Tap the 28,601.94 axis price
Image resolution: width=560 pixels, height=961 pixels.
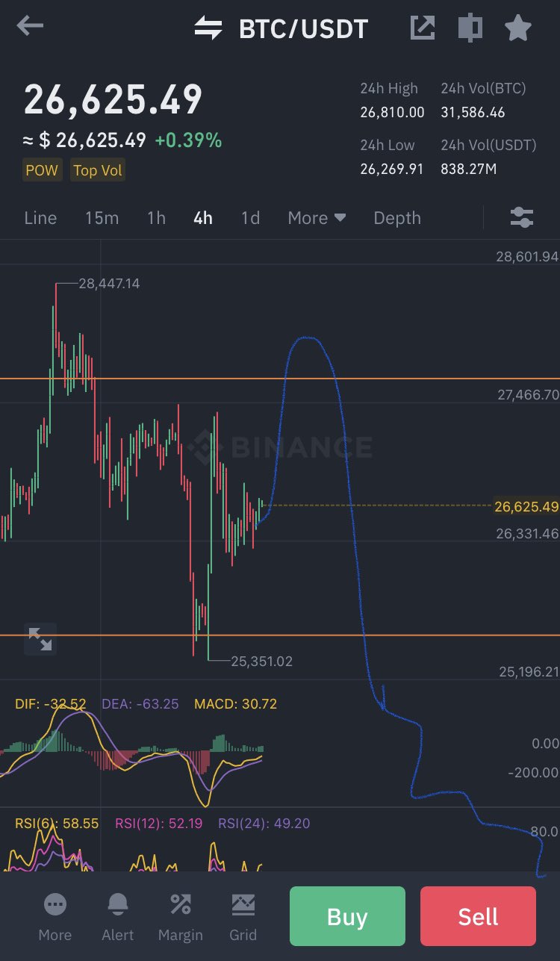pos(527,257)
